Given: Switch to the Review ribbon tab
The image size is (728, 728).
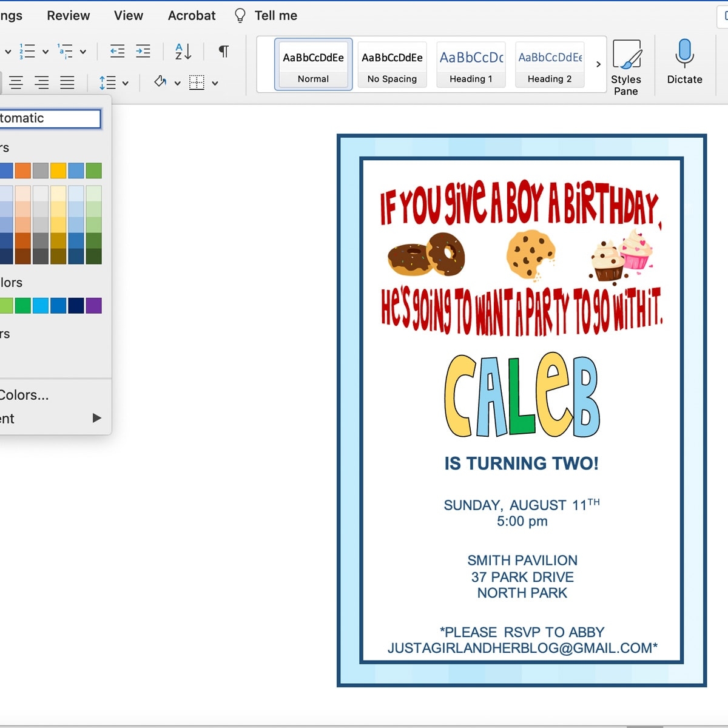Looking at the screenshot, I should coord(67,15).
